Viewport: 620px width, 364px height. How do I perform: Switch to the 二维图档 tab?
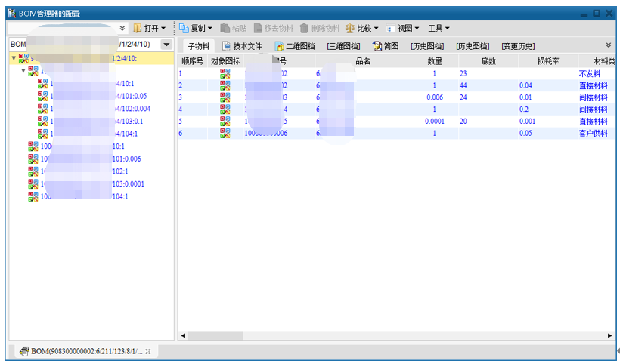tap(294, 46)
